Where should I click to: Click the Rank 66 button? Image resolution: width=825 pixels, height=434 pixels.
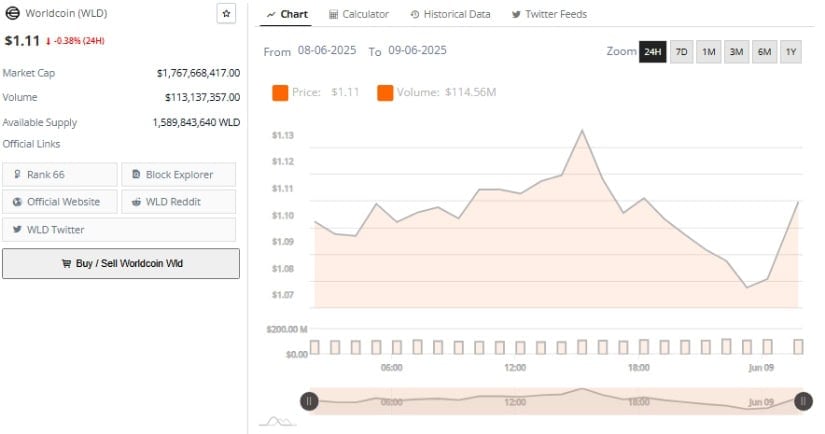pos(59,175)
